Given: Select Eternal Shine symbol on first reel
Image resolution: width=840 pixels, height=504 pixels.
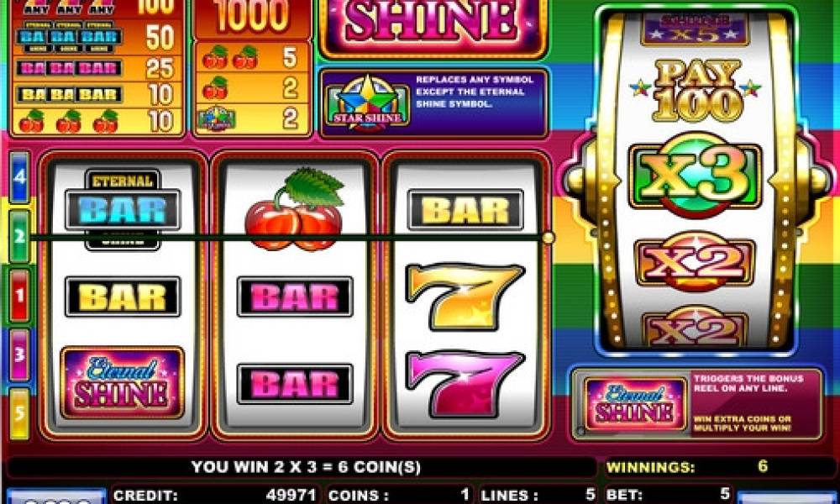Looking at the screenshot, I should click(x=122, y=382).
